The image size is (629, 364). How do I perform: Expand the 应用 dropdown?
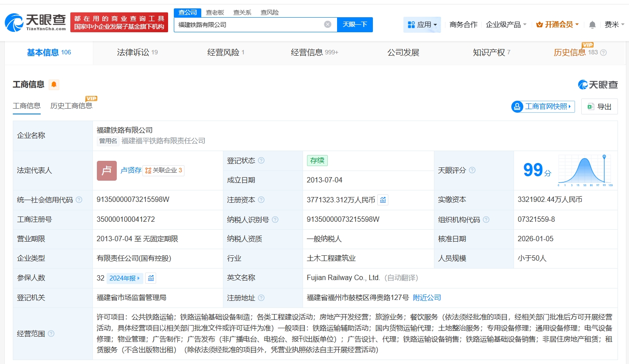tap(422, 25)
